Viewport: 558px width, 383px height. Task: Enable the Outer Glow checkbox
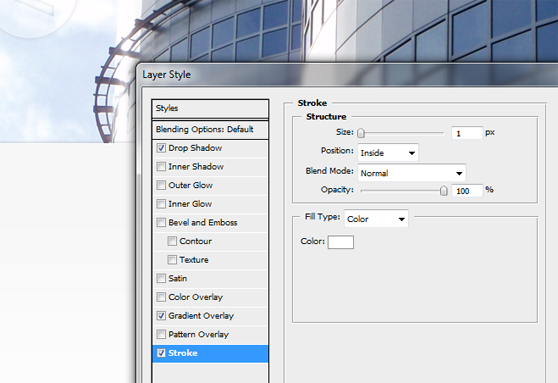point(161,185)
